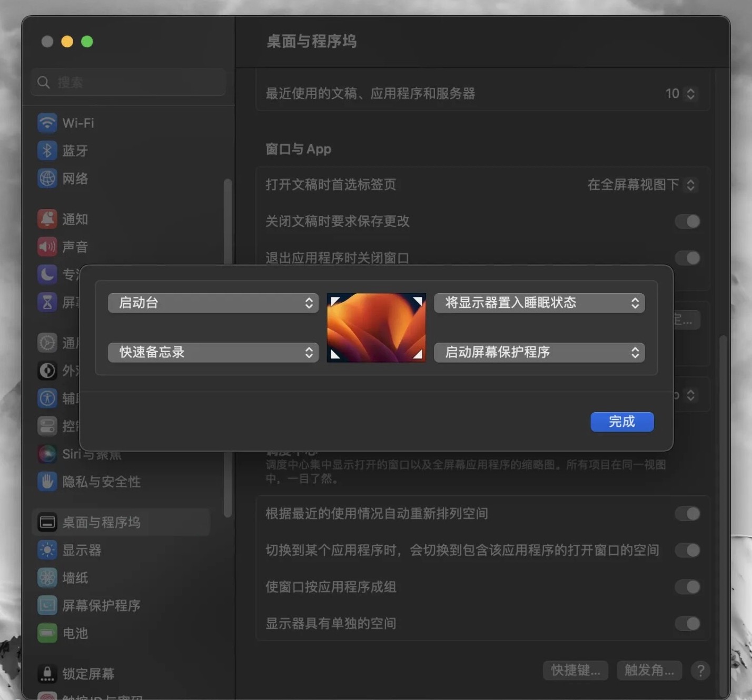Select the Siri与聚焦 icon
This screenshot has width=752, height=700.
[x=47, y=454]
